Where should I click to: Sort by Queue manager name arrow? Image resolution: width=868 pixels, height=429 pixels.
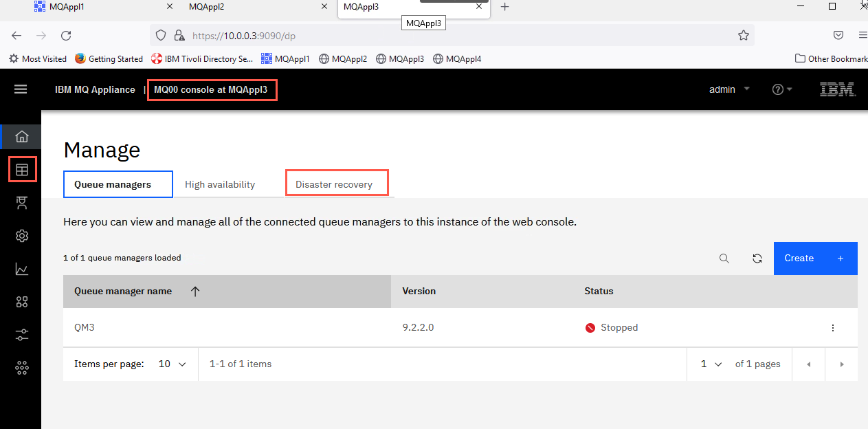(x=195, y=291)
